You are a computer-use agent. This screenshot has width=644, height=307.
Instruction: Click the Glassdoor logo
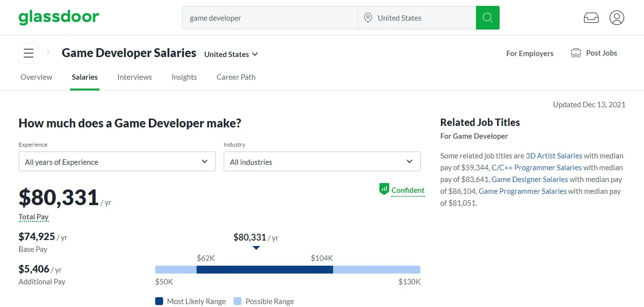pos(59,17)
